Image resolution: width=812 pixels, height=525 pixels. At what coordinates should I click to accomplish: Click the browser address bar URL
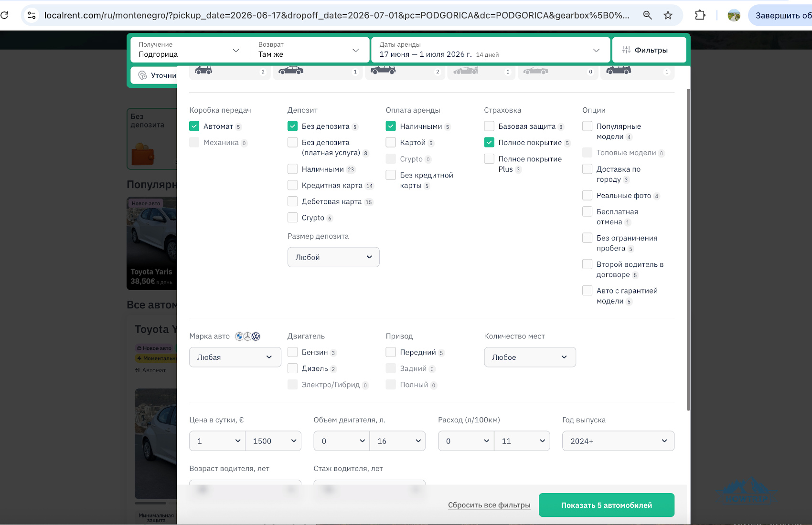tap(337, 15)
